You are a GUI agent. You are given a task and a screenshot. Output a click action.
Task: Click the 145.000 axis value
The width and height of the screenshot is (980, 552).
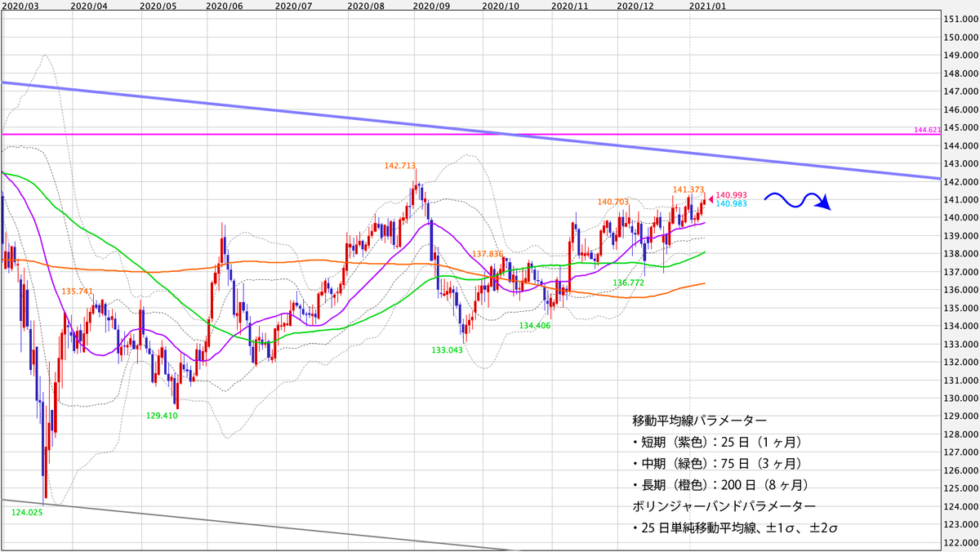(x=960, y=127)
